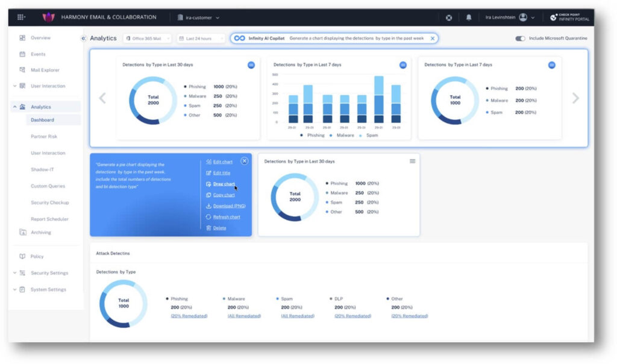Open the app launcher grid icon

(21, 17)
